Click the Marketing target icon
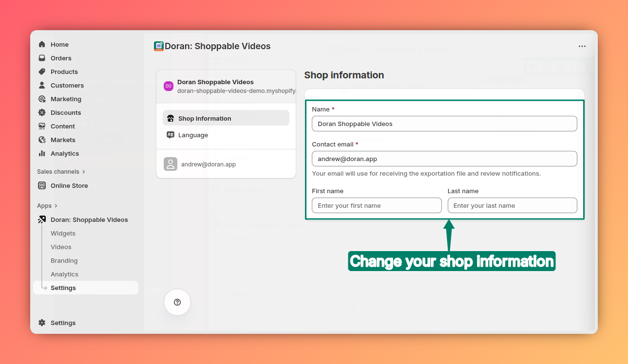This screenshot has width=628, height=364. point(42,99)
